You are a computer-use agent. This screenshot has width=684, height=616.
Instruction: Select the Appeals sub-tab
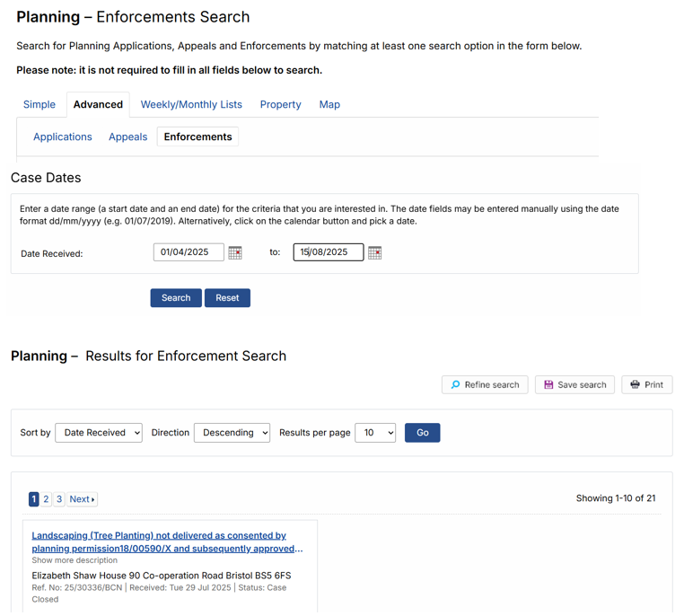point(127,137)
